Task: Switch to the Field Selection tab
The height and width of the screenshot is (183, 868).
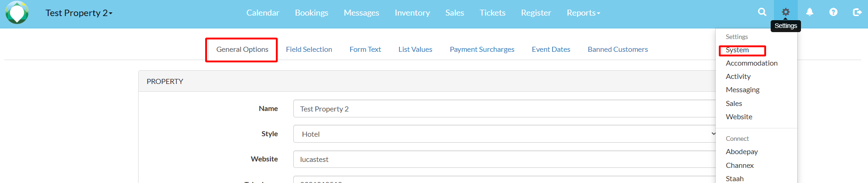Action: (x=309, y=50)
